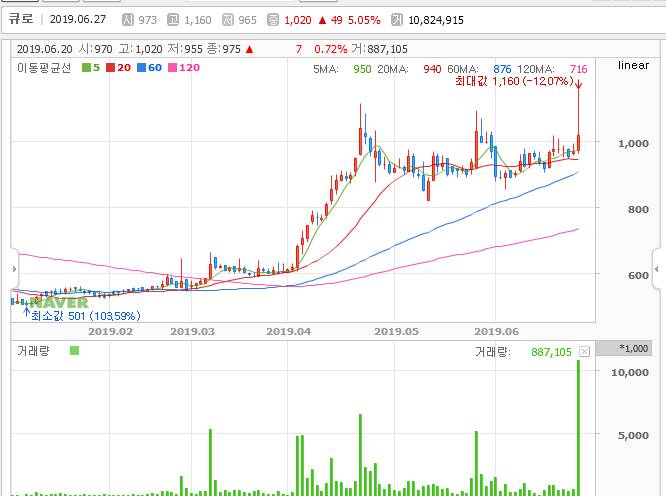Click the date 2019.06.27 in header

pyautogui.click(x=78, y=19)
